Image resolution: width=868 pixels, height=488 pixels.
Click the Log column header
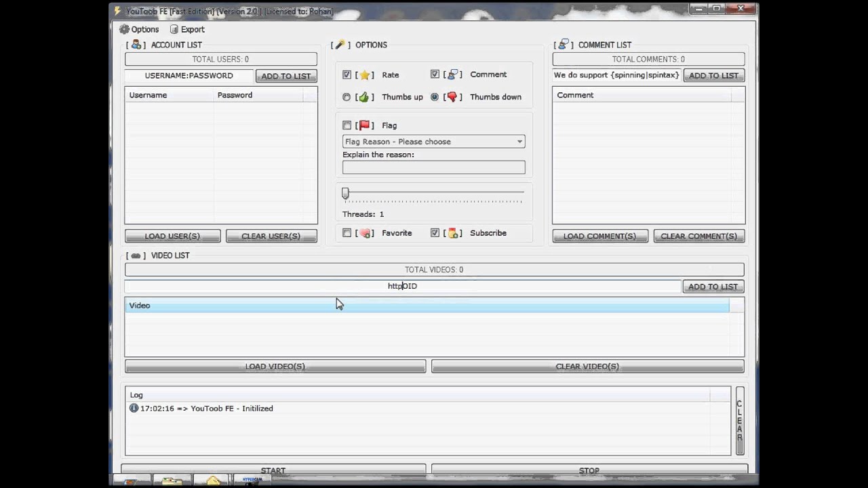418,394
